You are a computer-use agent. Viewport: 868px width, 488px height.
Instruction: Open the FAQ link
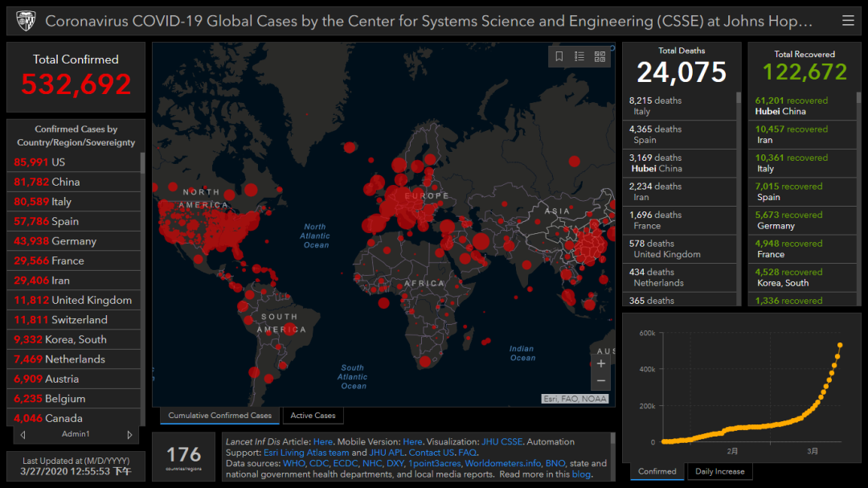point(467,453)
